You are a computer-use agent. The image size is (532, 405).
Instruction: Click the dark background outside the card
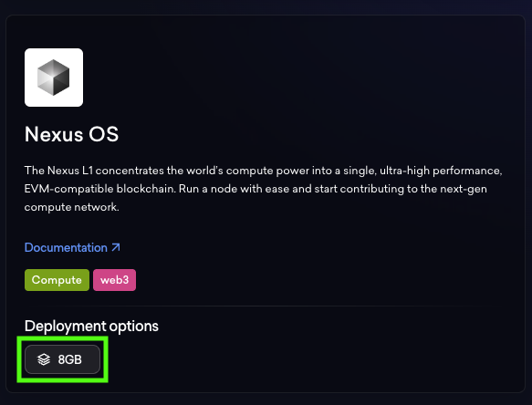tap(265, 6)
